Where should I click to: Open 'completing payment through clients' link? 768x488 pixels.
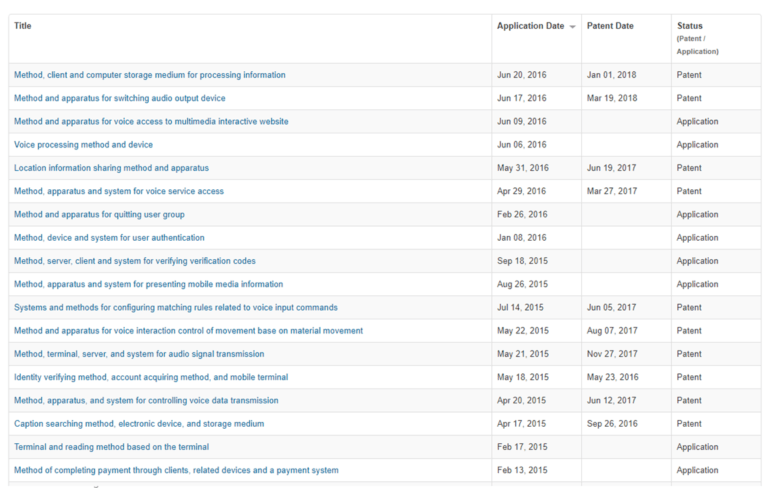coord(176,470)
